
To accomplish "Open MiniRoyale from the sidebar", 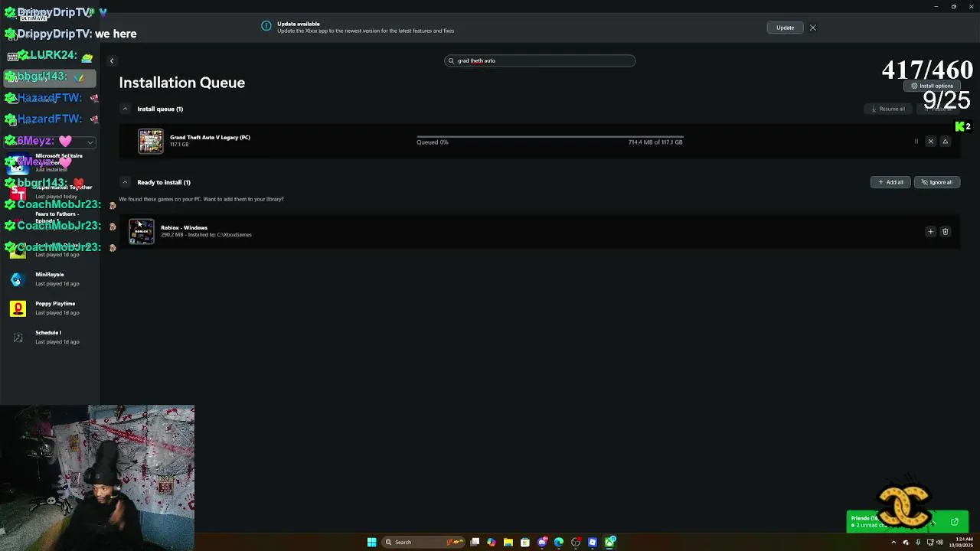I will coord(50,279).
